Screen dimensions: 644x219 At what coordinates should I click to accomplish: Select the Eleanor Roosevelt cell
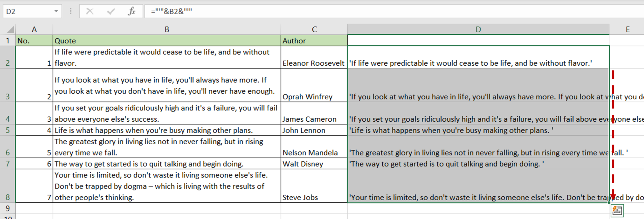(x=314, y=57)
